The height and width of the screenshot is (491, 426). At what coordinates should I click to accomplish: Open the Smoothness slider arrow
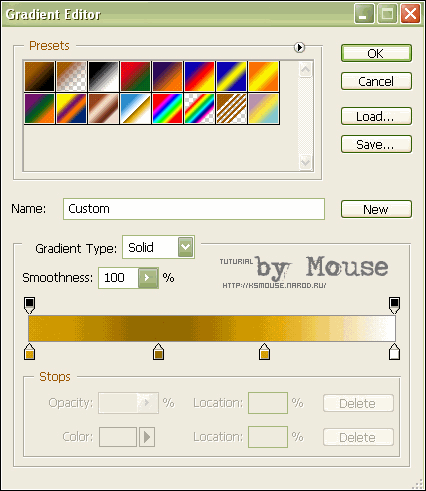coord(148,278)
